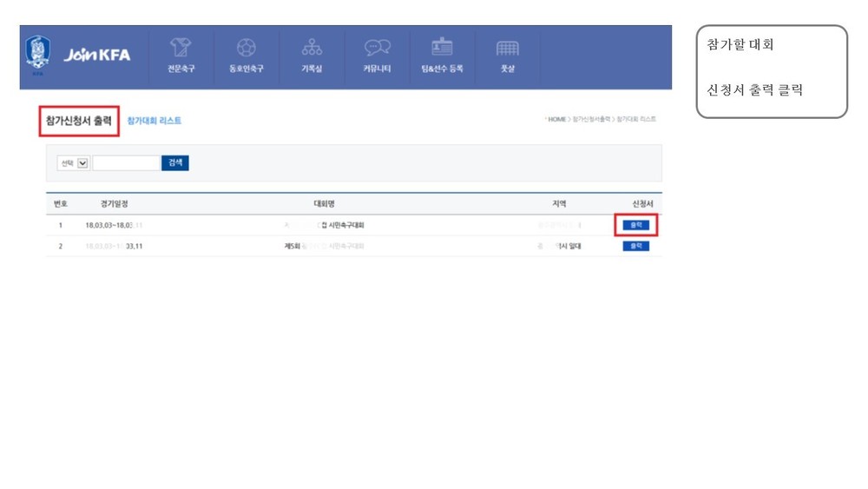Click the search text input field
The width and height of the screenshot is (868, 489).
point(126,162)
